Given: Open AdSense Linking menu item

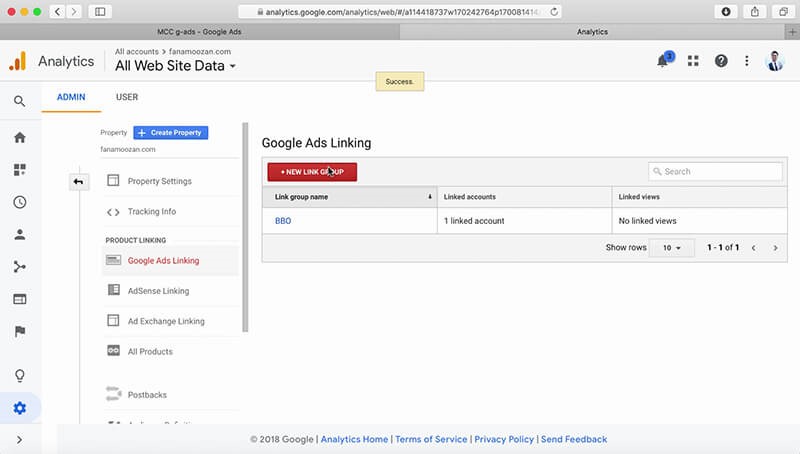Looking at the screenshot, I should click(x=158, y=291).
